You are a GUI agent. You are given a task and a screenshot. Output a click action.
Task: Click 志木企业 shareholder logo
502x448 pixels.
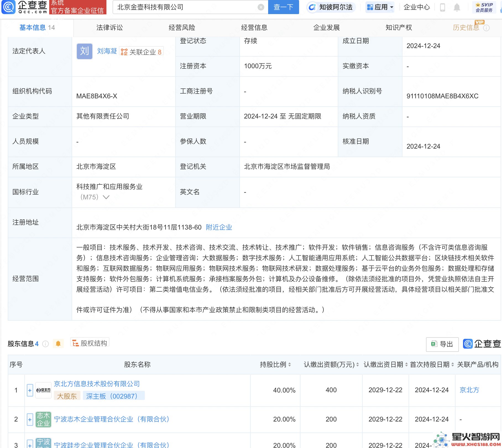(x=43, y=419)
